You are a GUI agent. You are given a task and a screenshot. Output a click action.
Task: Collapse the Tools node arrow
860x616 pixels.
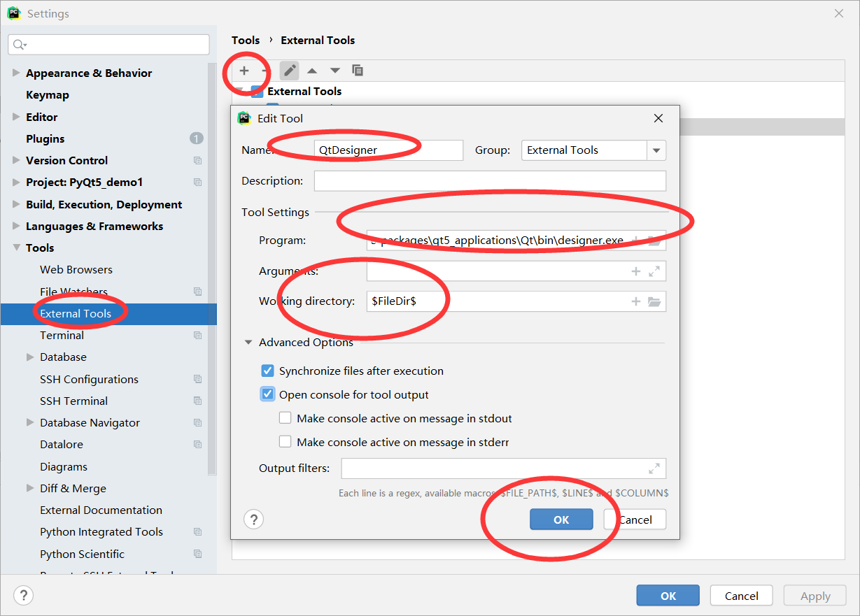click(x=16, y=248)
